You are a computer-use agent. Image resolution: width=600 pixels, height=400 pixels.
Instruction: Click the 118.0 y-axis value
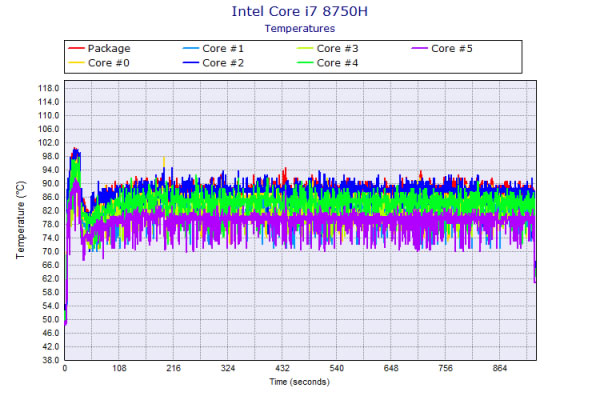[x=49, y=88]
